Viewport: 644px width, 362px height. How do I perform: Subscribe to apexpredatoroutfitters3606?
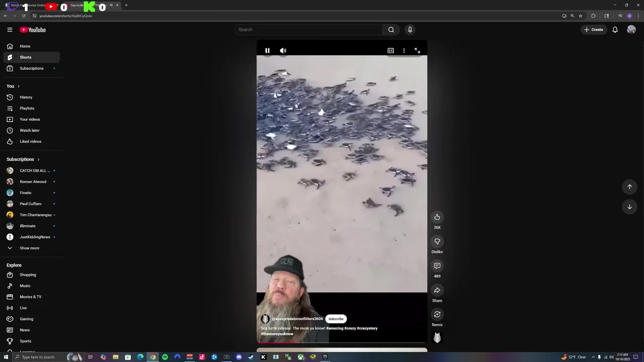point(336,319)
